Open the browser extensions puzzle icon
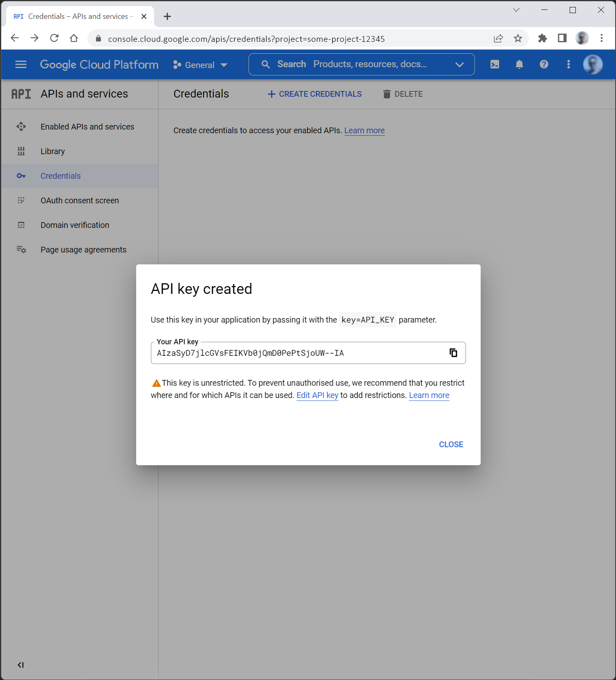This screenshot has height=680, width=616. (x=542, y=39)
